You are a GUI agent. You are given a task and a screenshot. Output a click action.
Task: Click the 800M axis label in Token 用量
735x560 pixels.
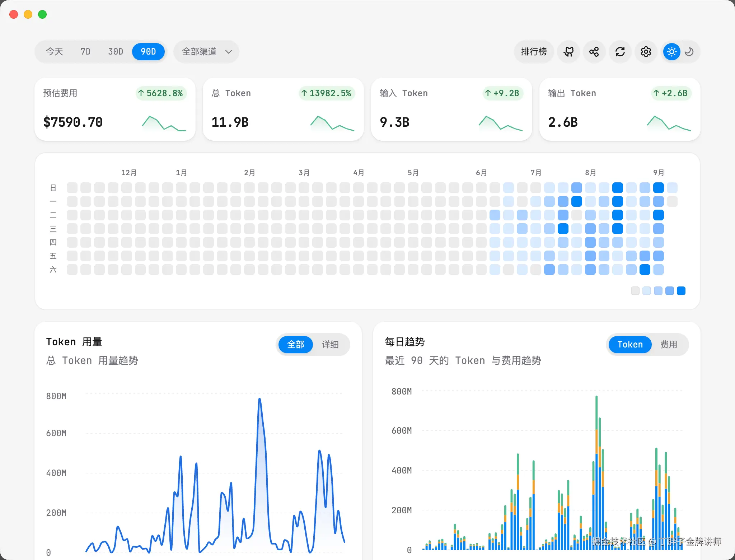pyautogui.click(x=56, y=396)
